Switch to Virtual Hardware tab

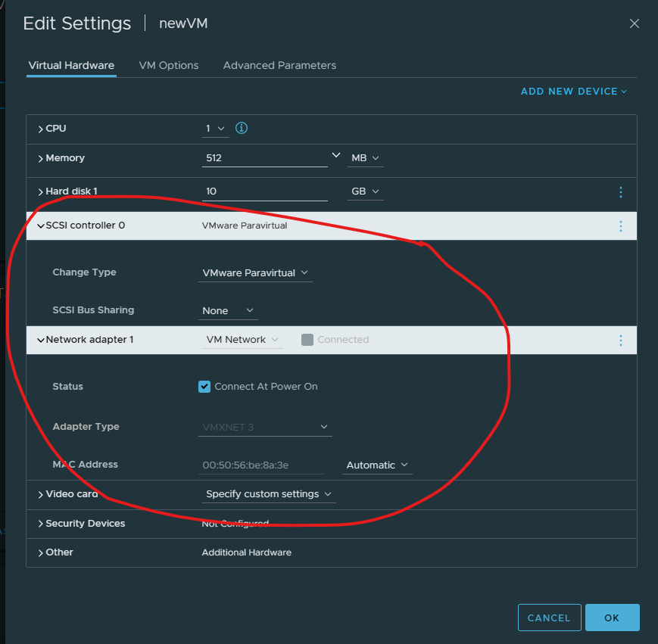click(71, 65)
